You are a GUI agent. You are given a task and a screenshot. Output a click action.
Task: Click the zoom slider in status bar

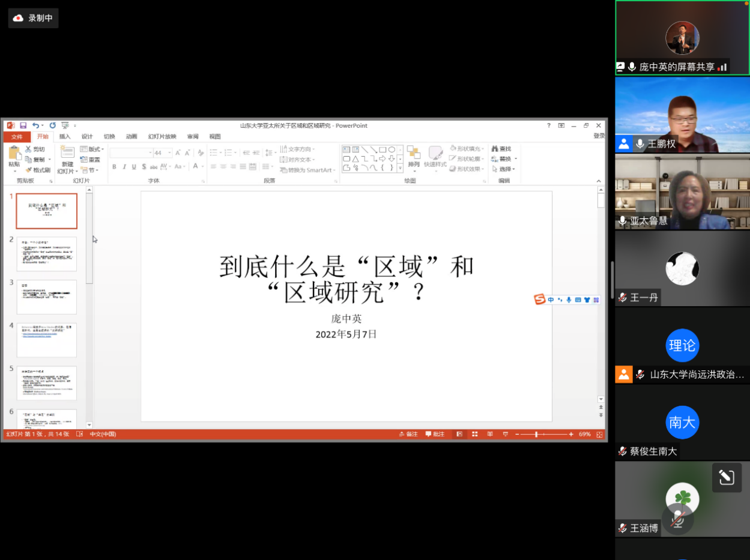pos(536,434)
